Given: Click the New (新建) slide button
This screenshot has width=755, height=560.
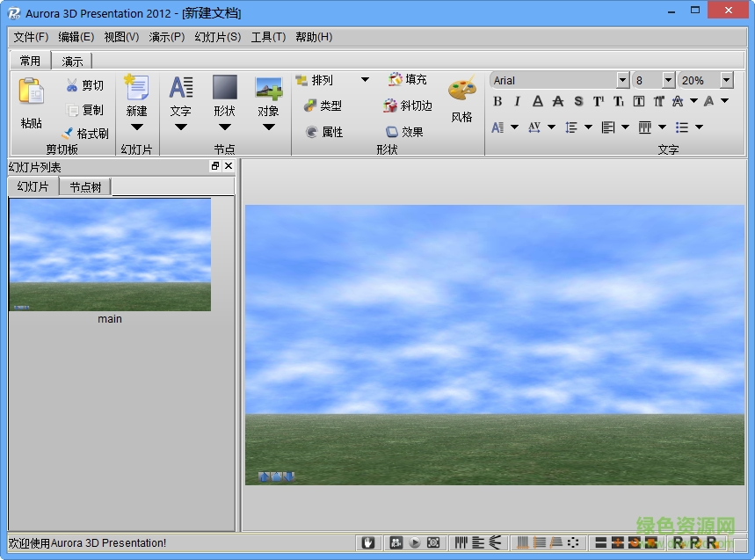Looking at the screenshot, I should (x=136, y=92).
